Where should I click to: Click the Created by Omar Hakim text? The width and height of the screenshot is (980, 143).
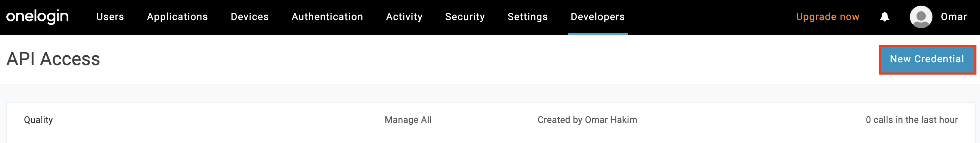point(587,120)
